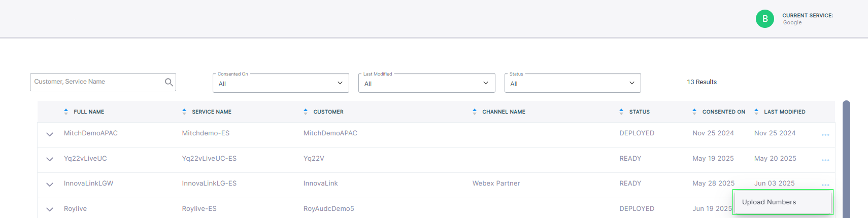The height and width of the screenshot is (218, 868).
Task: Open the Last Modified filter dropdown
Action: click(426, 83)
